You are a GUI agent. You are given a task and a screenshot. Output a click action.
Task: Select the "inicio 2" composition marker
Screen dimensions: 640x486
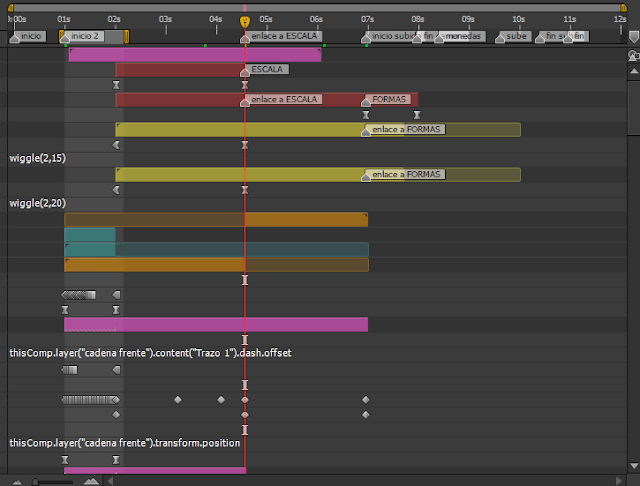pyautogui.click(x=86, y=36)
